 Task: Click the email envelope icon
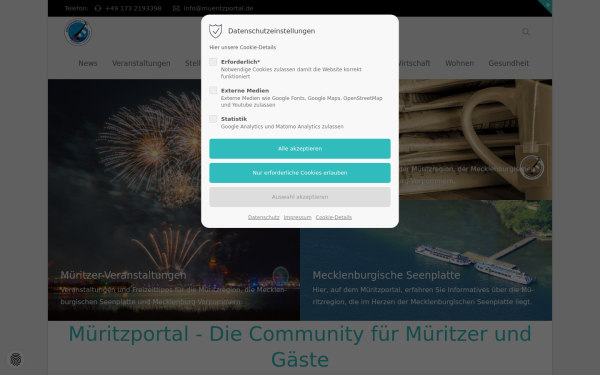(176, 8)
